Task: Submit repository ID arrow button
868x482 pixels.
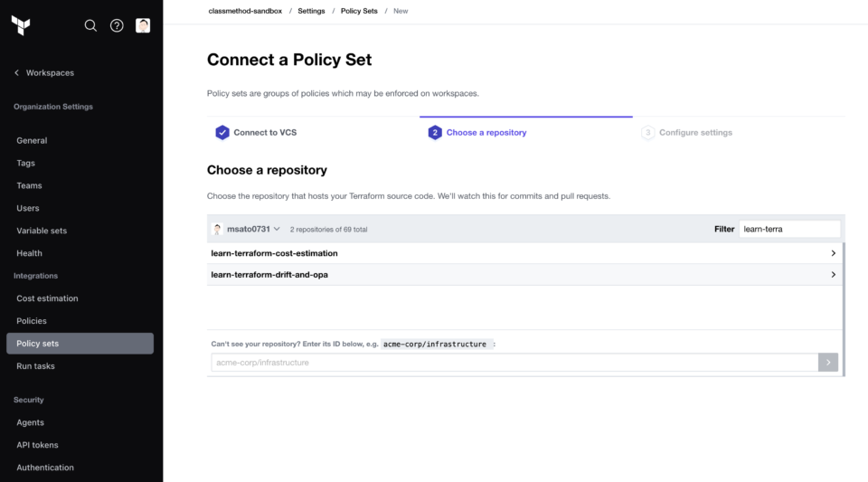Action: point(827,363)
